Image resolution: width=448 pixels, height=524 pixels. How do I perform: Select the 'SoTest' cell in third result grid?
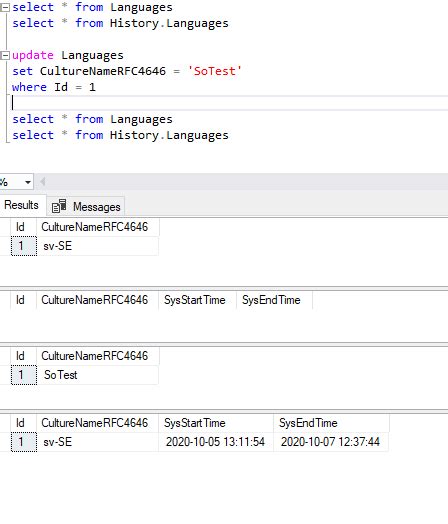98,375
